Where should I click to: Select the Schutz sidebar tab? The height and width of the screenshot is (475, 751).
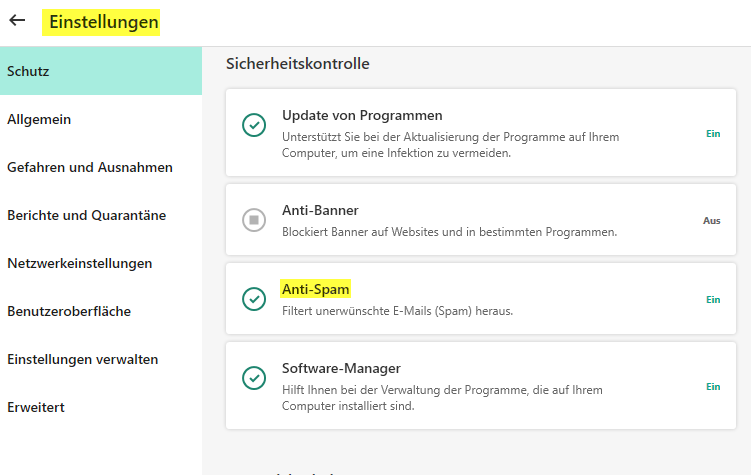point(28,72)
